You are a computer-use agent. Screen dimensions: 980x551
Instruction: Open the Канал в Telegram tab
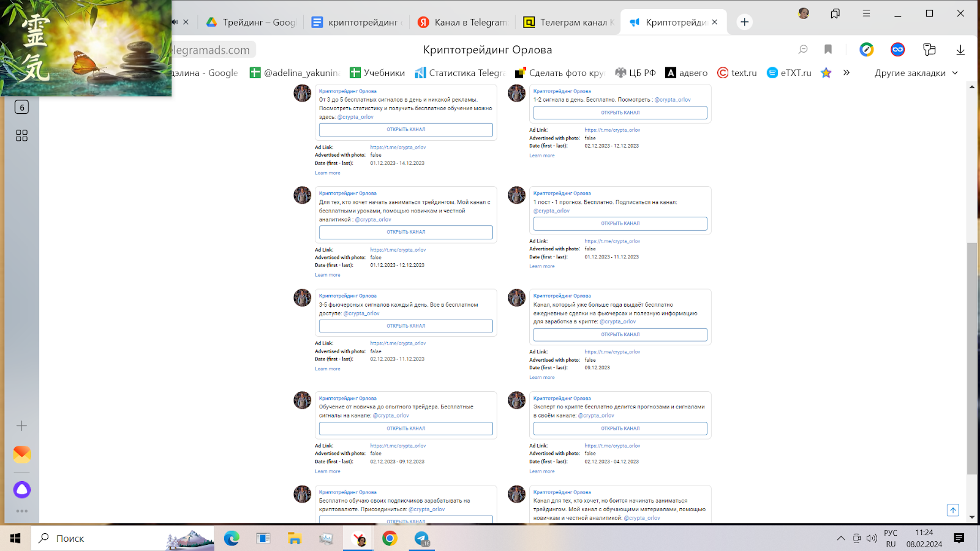462,22
